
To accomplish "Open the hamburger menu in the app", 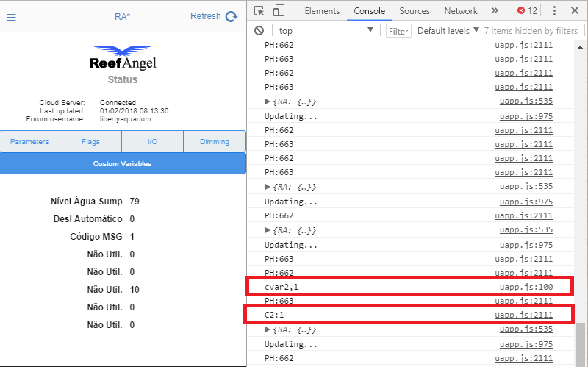I will click(x=11, y=17).
